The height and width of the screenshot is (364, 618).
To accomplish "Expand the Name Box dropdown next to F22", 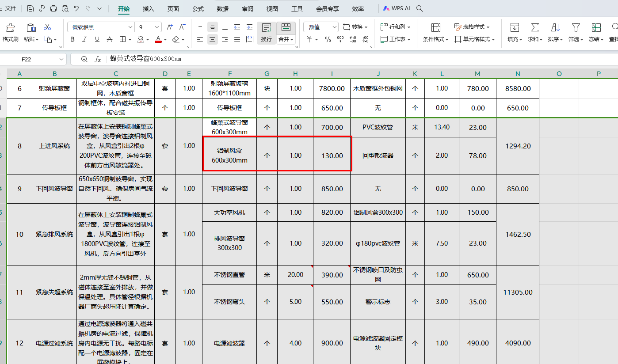I will pyautogui.click(x=61, y=59).
